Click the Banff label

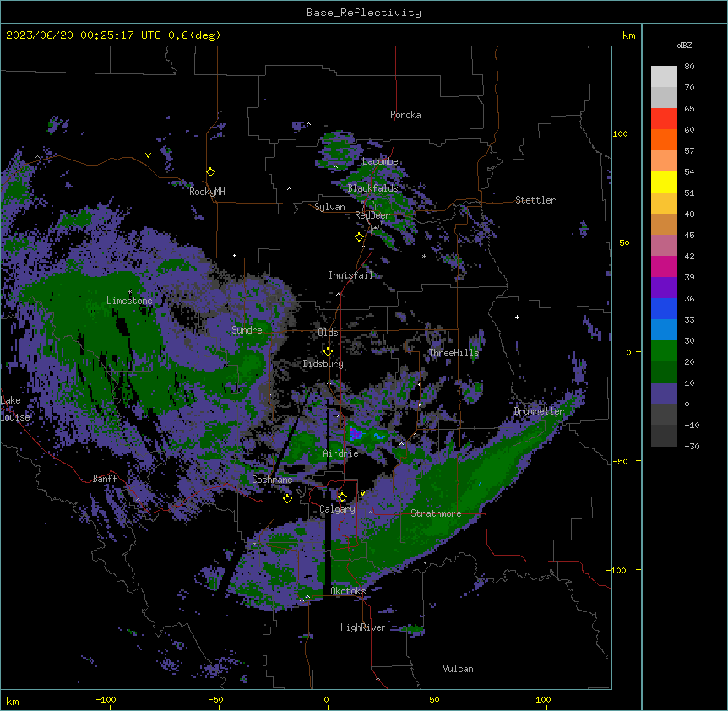point(105,479)
